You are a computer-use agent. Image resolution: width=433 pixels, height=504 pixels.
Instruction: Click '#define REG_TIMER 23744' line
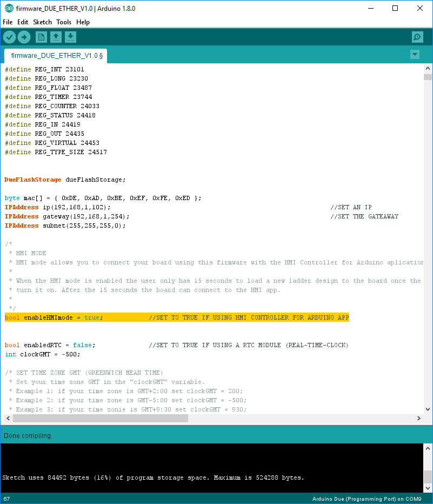(48, 97)
